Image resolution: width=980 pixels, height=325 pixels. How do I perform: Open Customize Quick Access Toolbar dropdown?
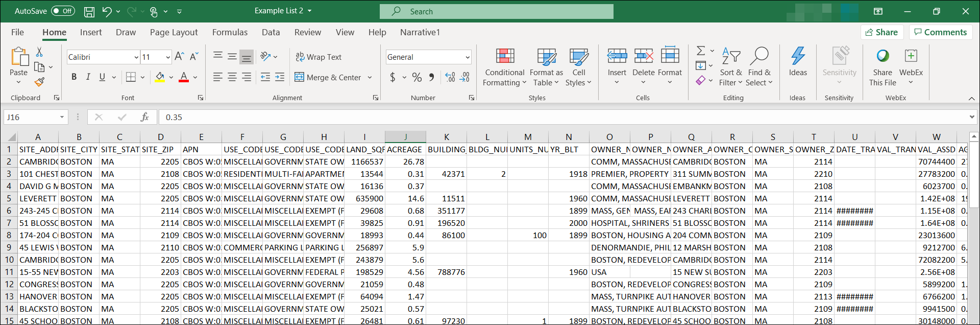179,11
